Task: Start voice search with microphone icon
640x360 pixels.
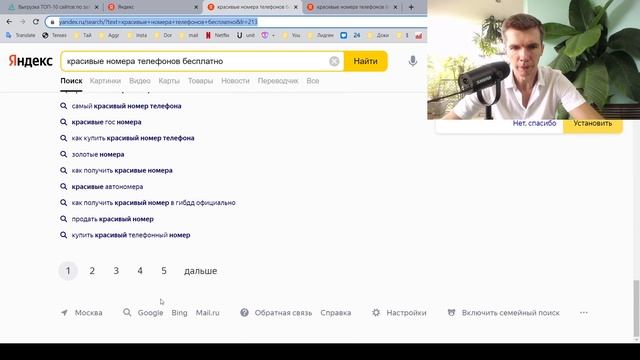Action: (x=413, y=61)
